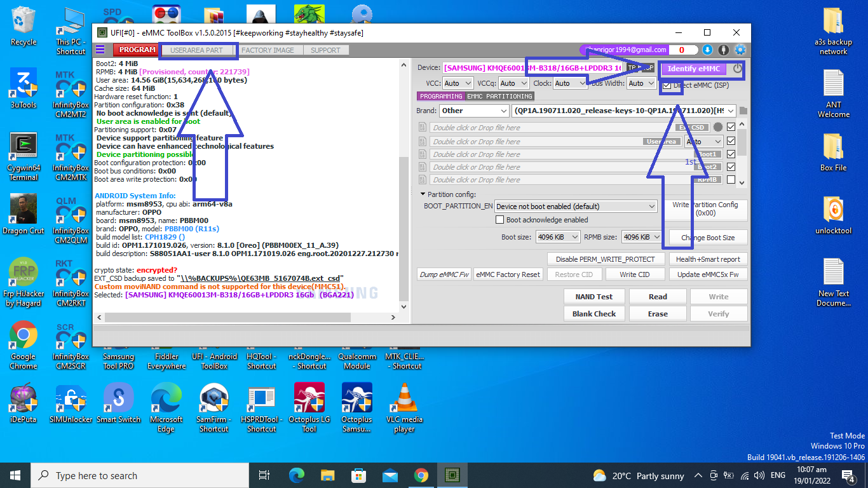Open 3uTools desktop shortcut
Screen dimensions: 868x488
[24, 89]
